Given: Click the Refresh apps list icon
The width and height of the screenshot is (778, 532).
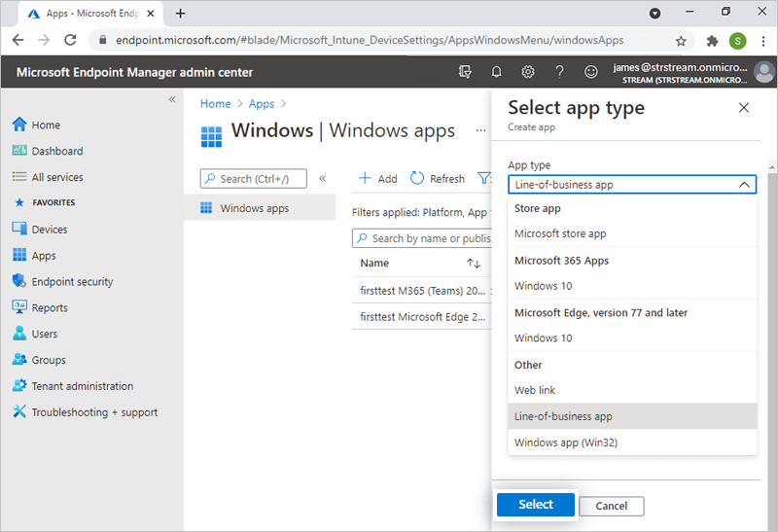Looking at the screenshot, I should [x=417, y=178].
